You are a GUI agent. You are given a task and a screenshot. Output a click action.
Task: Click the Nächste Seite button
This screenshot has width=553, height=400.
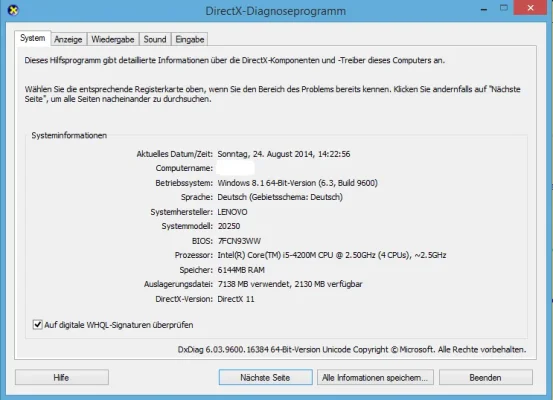[x=265, y=377]
